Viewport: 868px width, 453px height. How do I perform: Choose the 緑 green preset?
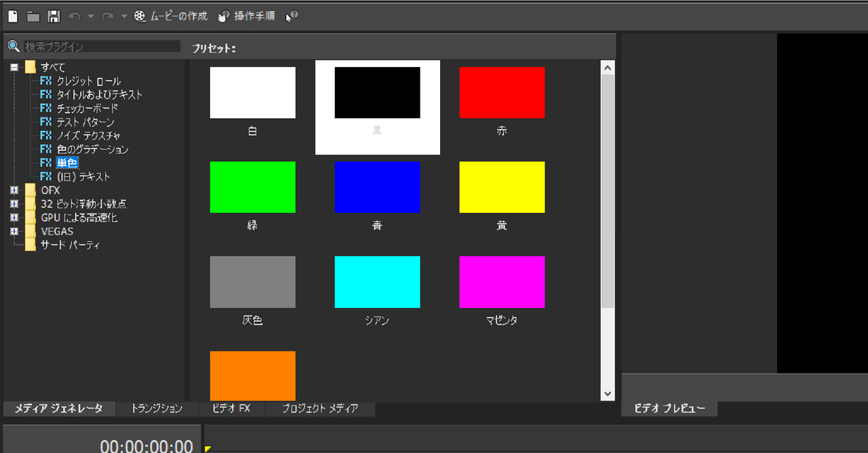tap(252, 187)
